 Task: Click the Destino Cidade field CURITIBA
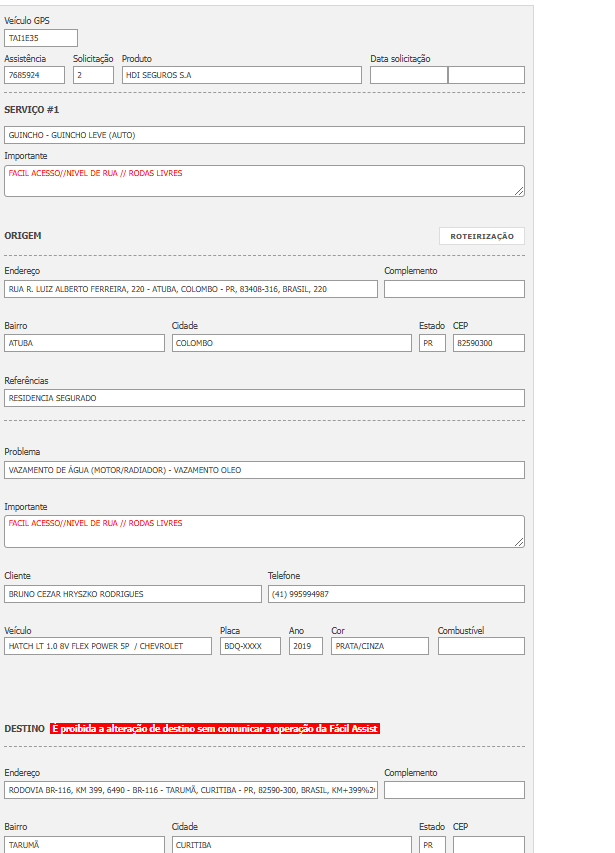(292, 845)
